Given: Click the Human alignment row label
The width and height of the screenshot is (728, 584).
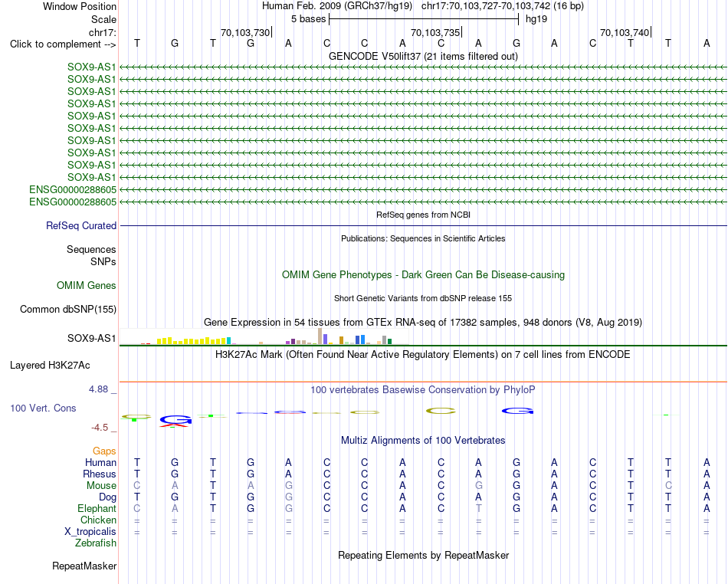Looking at the screenshot, I should [100, 463].
